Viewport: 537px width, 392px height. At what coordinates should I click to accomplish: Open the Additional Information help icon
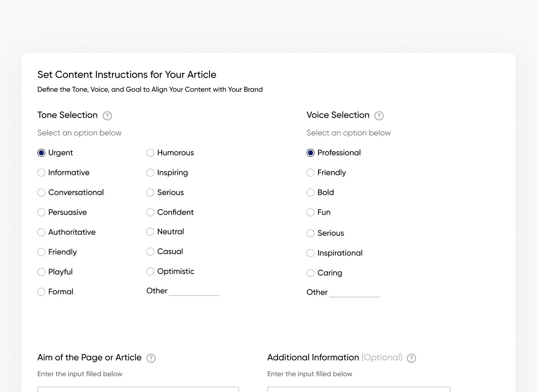[411, 358]
